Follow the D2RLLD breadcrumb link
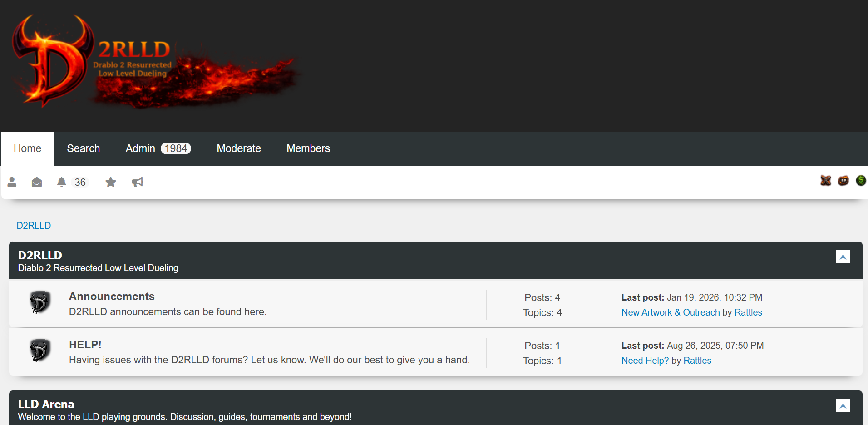The width and height of the screenshot is (868, 425). pyautogui.click(x=34, y=225)
